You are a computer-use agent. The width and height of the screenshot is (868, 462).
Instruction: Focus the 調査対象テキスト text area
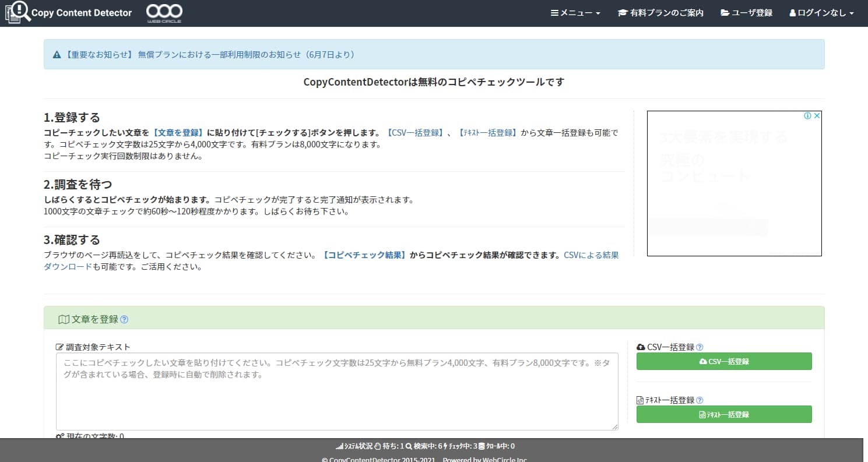pos(337,392)
